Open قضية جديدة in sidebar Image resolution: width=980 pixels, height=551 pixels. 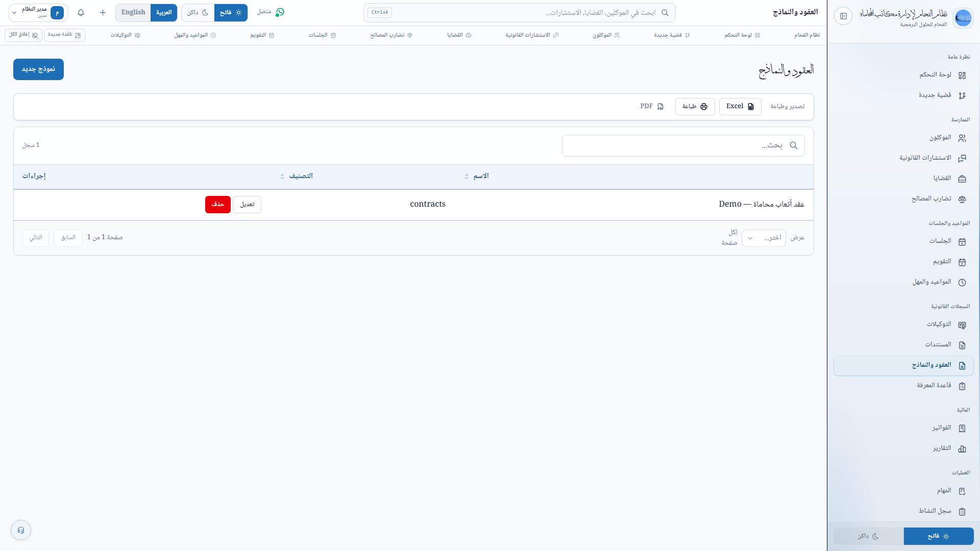click(x=903, y=95)
